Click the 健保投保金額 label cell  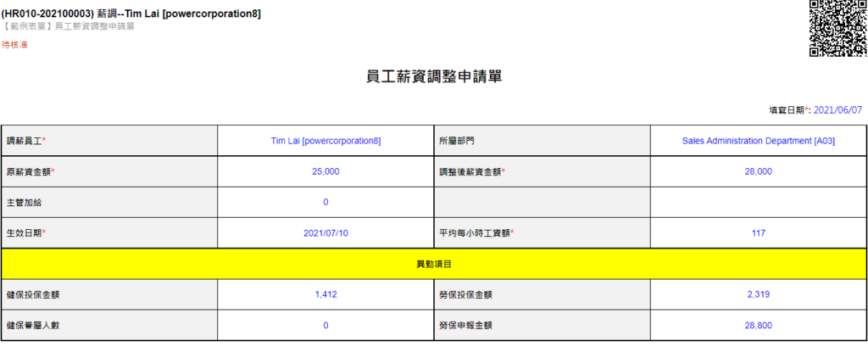(x=109, y=294)
